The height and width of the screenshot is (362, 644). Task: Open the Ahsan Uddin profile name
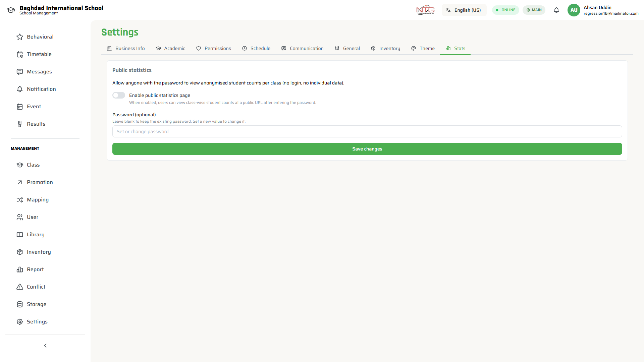pyautogui.click(x=597, y=7)
